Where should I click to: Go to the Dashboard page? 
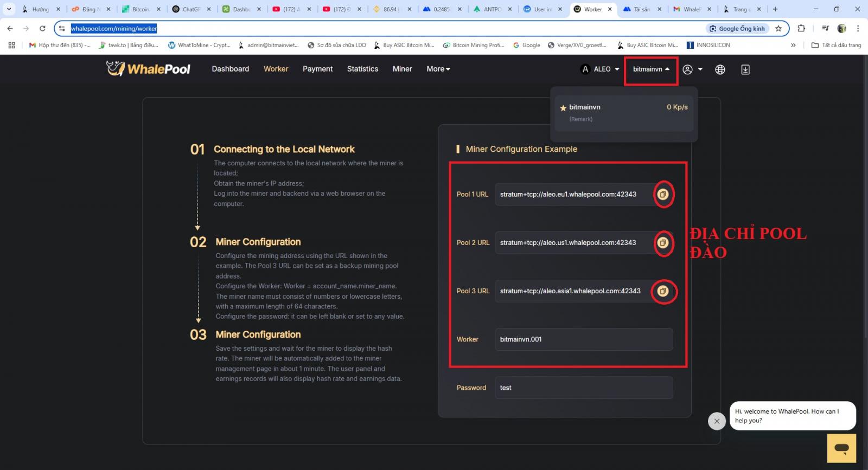tap(231, 69)
